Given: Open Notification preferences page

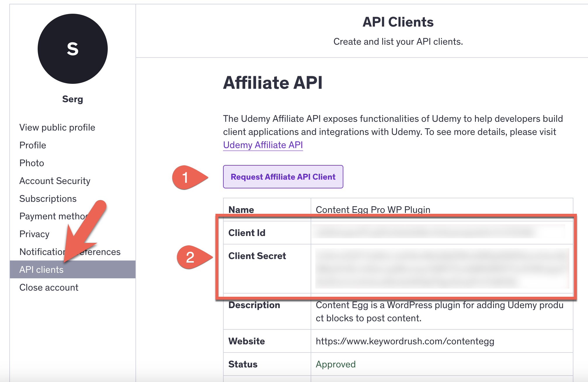Looking at the screenshot, I should [41, 252].
